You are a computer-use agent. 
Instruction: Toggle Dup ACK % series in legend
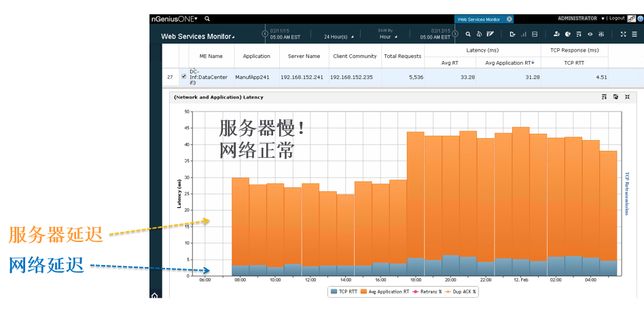461,292
